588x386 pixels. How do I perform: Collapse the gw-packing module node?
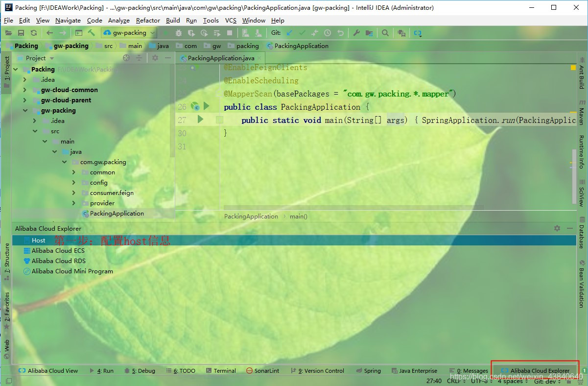tap(25, 111)
